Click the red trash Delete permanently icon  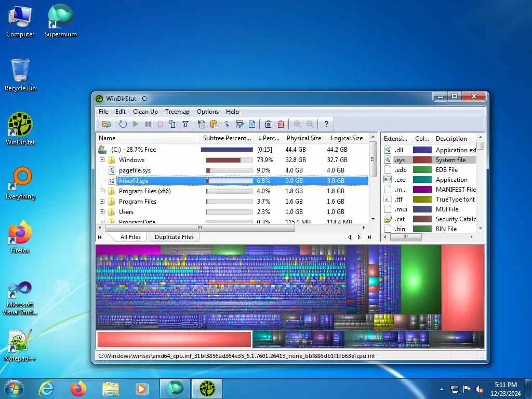click(x=281, y=124)
